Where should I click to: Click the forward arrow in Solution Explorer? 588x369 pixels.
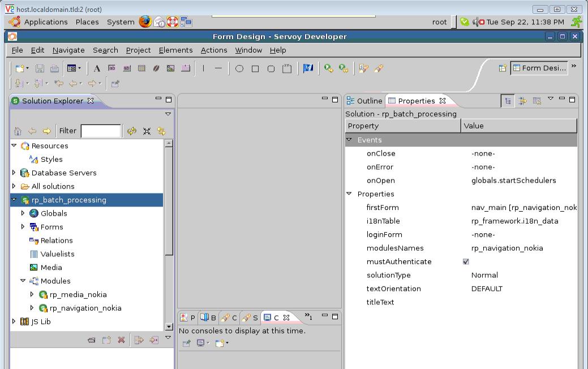[46, 131]
